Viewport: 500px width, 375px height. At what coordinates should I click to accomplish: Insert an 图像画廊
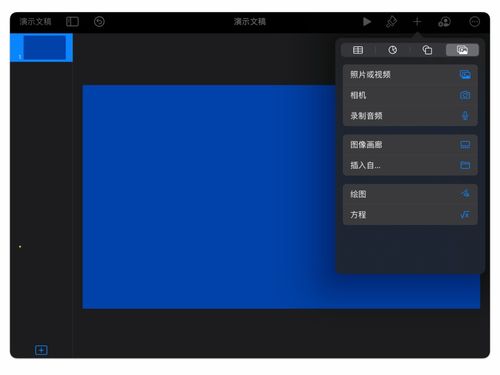pyautogui.click(x=410, y=145)
